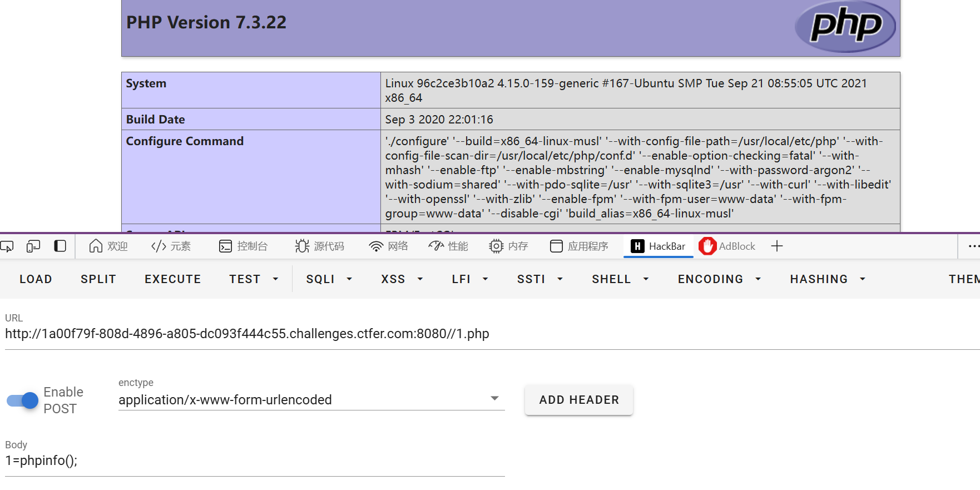Expand the SHELL dropdown menu

pos(620,279)
